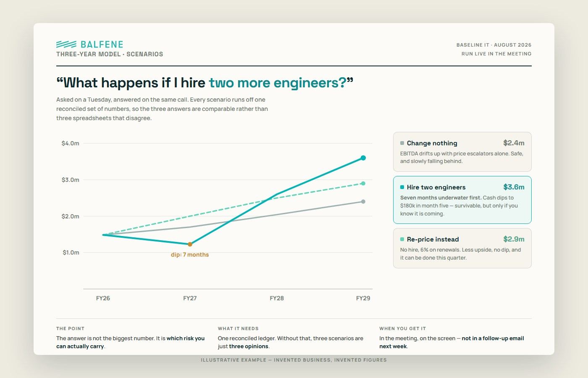The height and width of the screenshot is (378, 588).
Task: Click the teal FY29 endpoint dot
Action: click(x=363, y=158)
